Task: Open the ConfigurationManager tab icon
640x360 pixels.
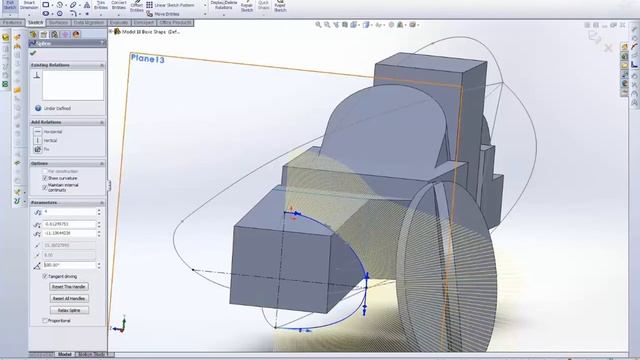Action: click(54, 35)
